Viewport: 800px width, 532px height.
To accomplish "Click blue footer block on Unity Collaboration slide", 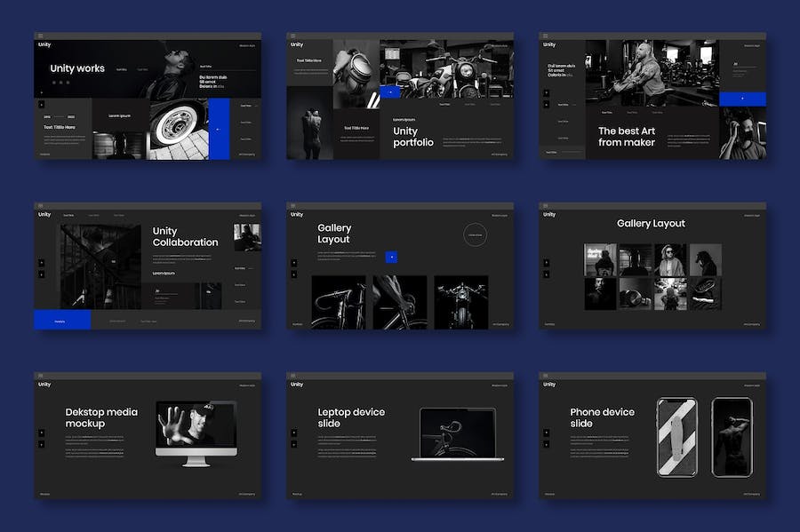I will [x=60, y=321].
